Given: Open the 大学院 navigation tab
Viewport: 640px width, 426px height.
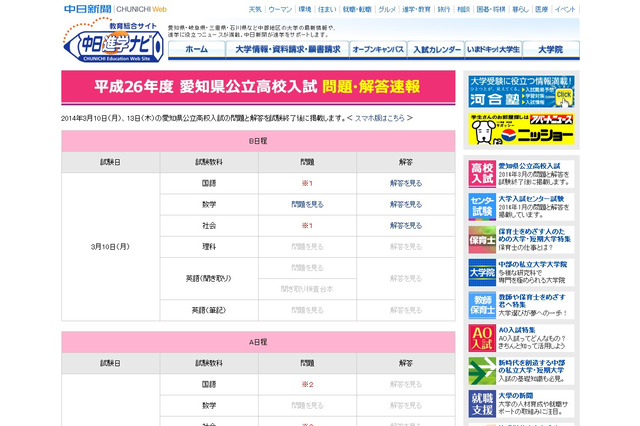Looking at the screenshot, I should (551, 50).
